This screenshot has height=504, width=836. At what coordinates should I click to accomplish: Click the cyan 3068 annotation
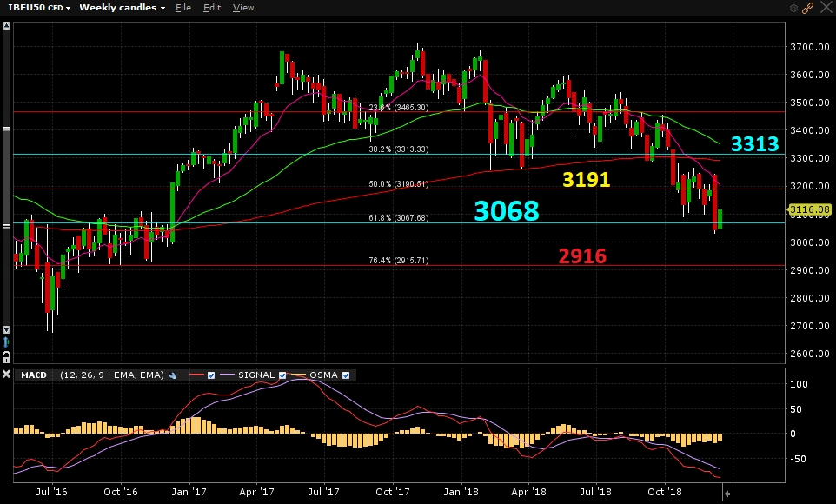(507, 210)
